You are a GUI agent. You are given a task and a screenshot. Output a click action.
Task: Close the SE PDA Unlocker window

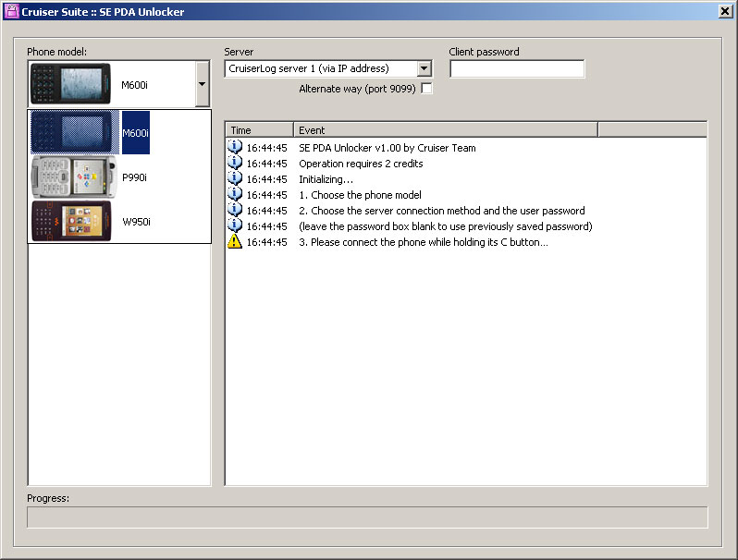coord(725,11)
